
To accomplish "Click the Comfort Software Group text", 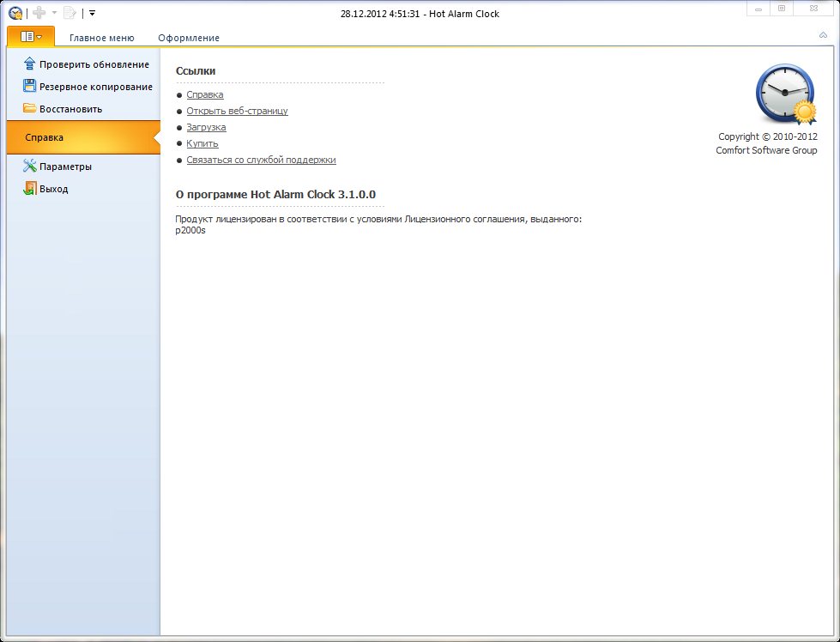I will pyautogui.click(x=766, y=150).
